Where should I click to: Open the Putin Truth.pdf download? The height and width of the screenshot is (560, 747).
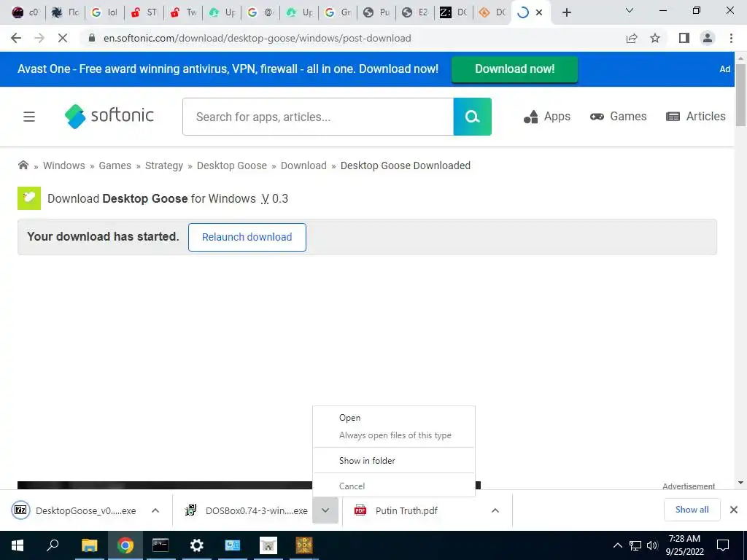pyautogui.click(x=395, y=510)
